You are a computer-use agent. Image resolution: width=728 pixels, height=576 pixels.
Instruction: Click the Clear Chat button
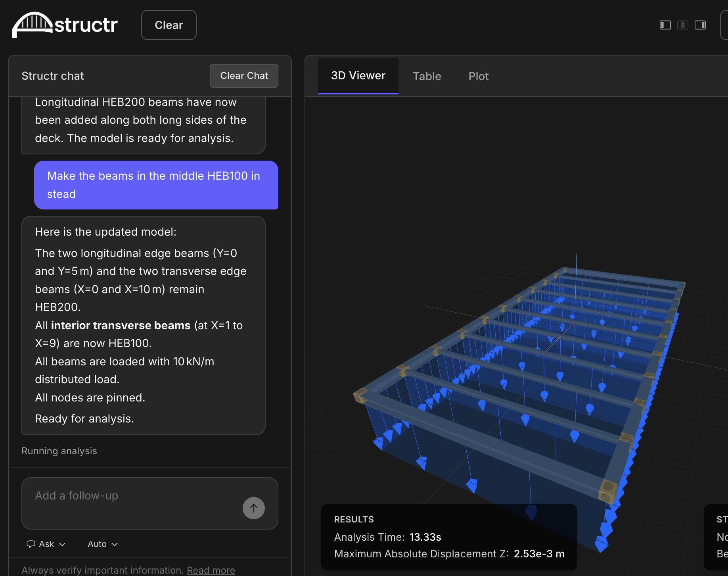[244, 75]
